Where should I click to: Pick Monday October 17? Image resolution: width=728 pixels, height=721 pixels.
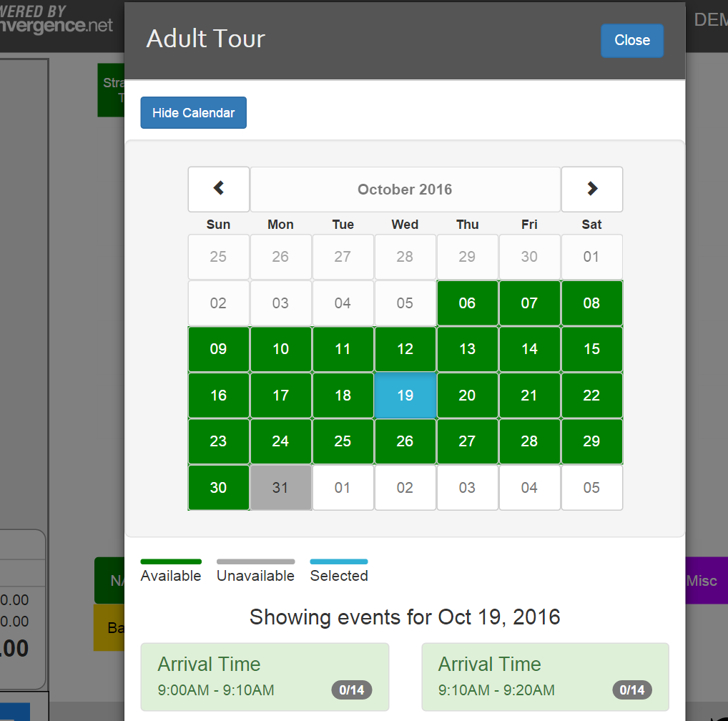tap(280, 396)
